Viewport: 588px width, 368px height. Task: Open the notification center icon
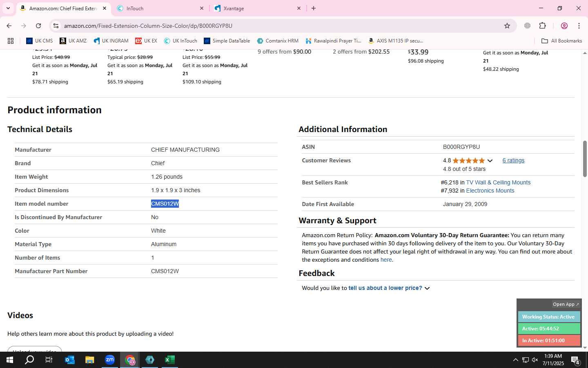pyautogui.click(x=575, y=360)
